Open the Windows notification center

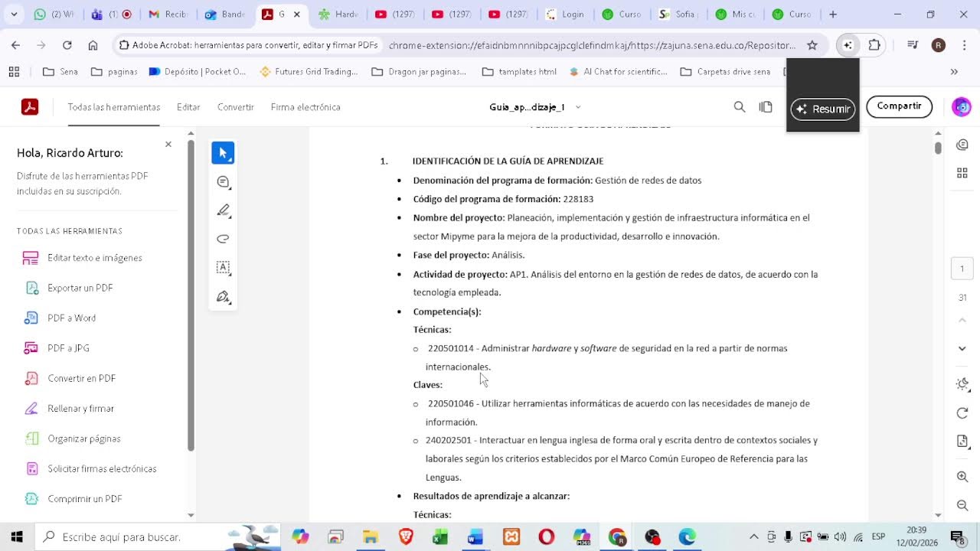pos(956,537)
